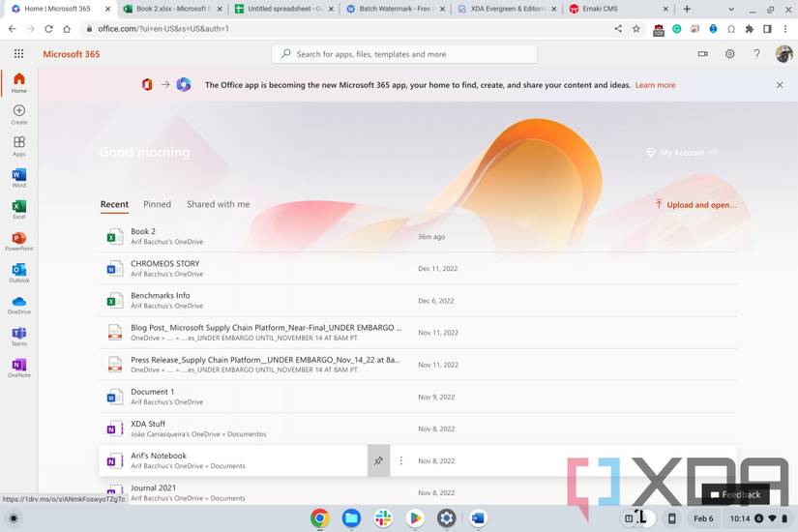798x532 pixels.
Task: Open the Journal 2021 notebook
Action: (418, 492)
